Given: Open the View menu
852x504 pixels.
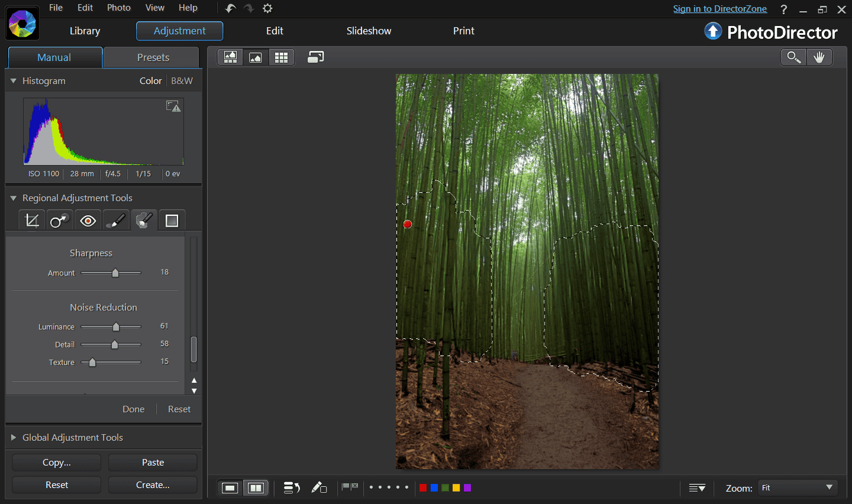Looking at the screenshot, I should 155,8.
